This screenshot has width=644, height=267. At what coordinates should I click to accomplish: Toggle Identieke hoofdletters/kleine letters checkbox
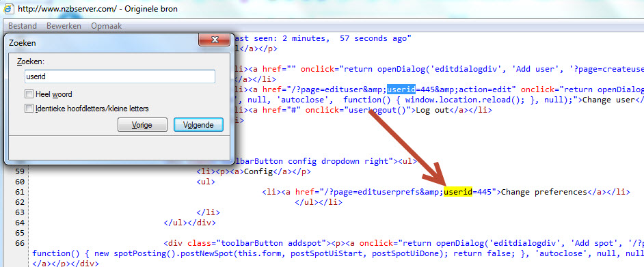pyautogui.click(x=29, y=109)
